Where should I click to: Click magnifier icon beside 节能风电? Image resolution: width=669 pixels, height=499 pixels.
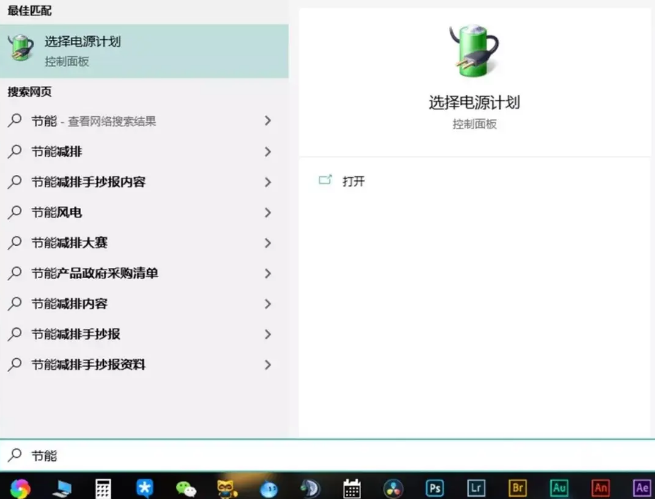coord(15,212)
